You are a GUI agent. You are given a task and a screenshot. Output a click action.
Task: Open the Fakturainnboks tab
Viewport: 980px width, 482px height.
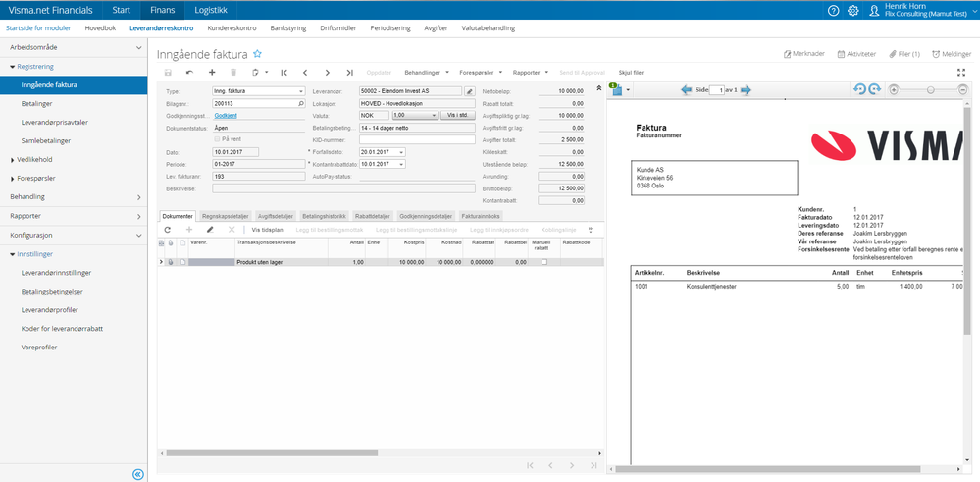480,216
